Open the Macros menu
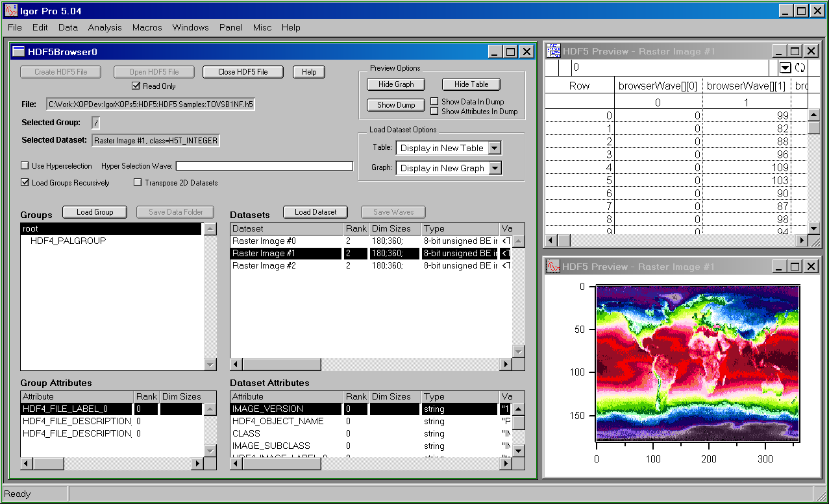Viewport: 829px width, 504px height. coord(147,27)
